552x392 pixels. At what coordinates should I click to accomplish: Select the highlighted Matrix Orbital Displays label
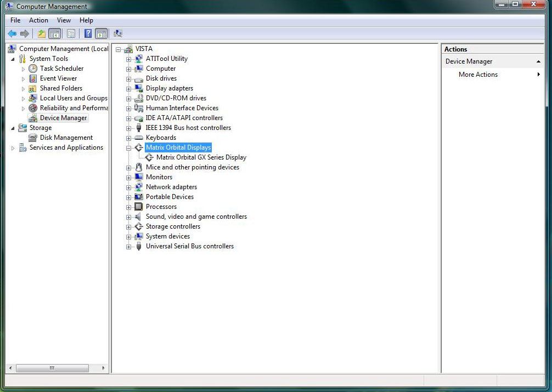pos(178,147)
